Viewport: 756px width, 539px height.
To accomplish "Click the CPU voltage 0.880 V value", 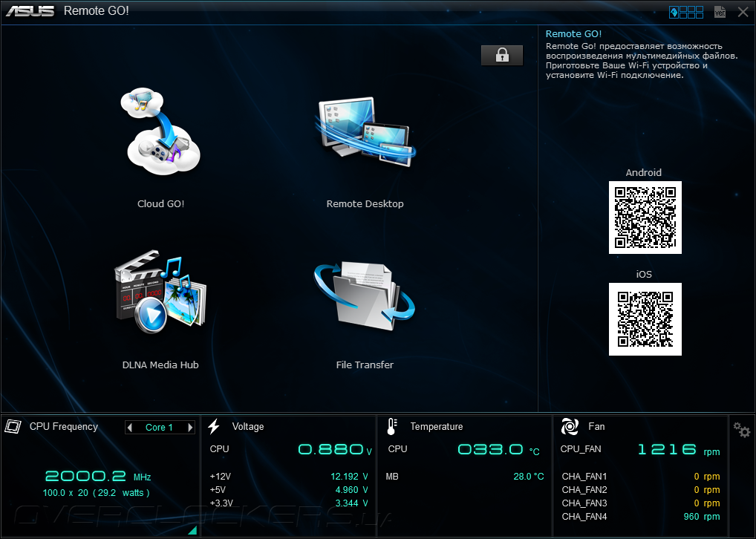I will click(x=335, y=450).
